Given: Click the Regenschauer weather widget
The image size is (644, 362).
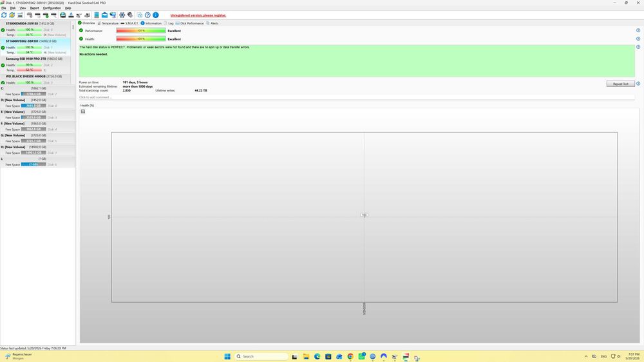Looking at the screenshot, I should (18, 356).
